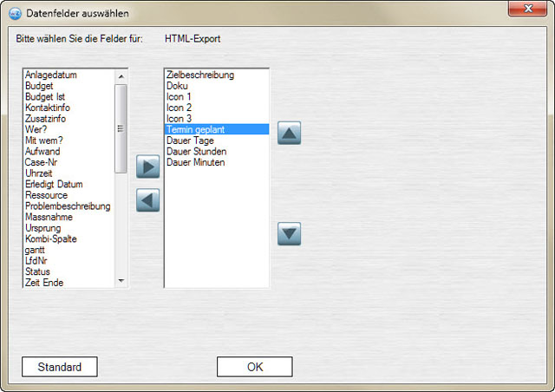Click the left list scrollbar thumb
The image size is (555, 392).
121,127
